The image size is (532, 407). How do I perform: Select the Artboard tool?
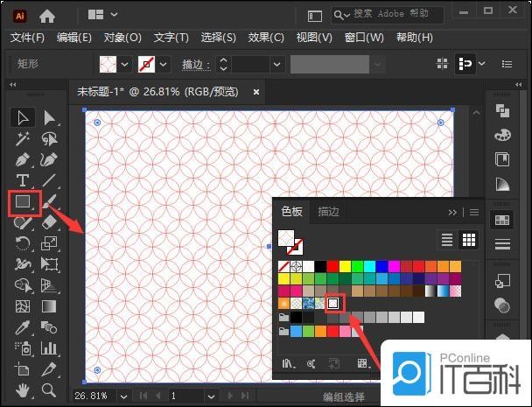(23, 369)
